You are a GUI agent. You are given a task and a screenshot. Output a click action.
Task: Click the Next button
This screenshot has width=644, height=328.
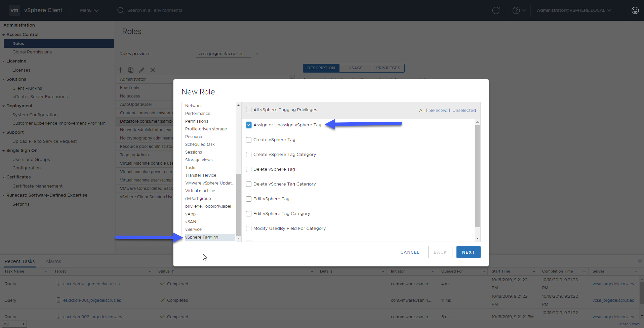pos(468,252)
